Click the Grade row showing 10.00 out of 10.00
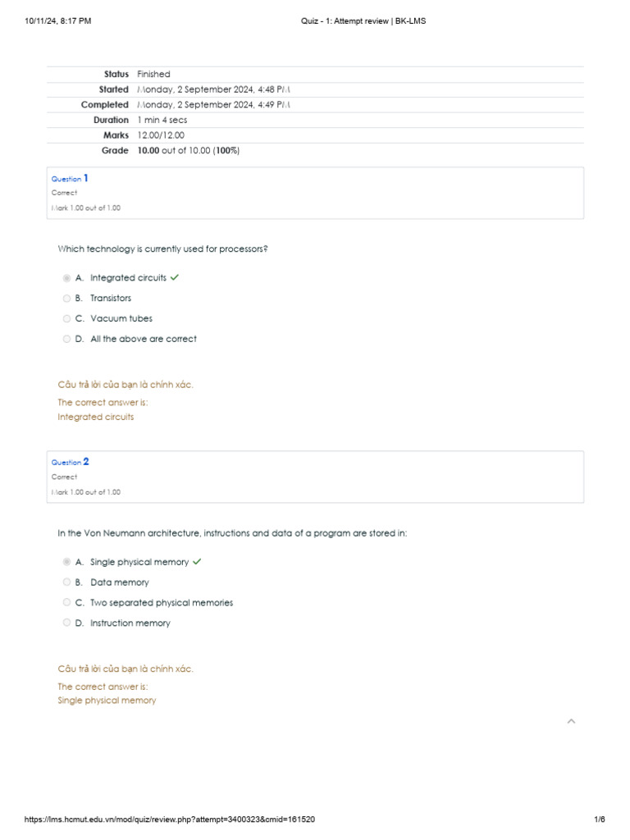The width and height of the screenshot is (630, 840). (189, 151)
